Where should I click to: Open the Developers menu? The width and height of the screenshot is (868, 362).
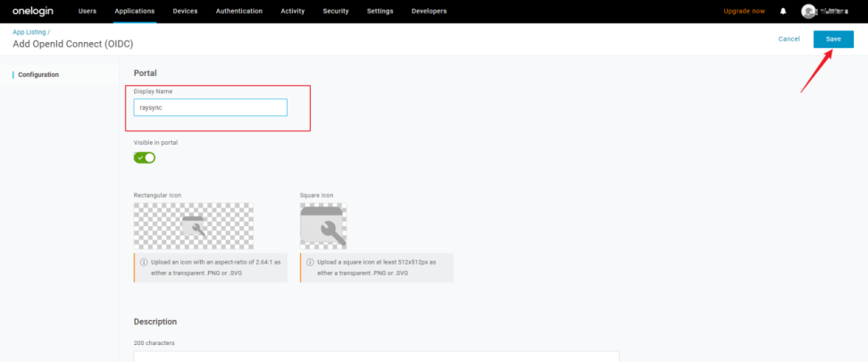429,11
